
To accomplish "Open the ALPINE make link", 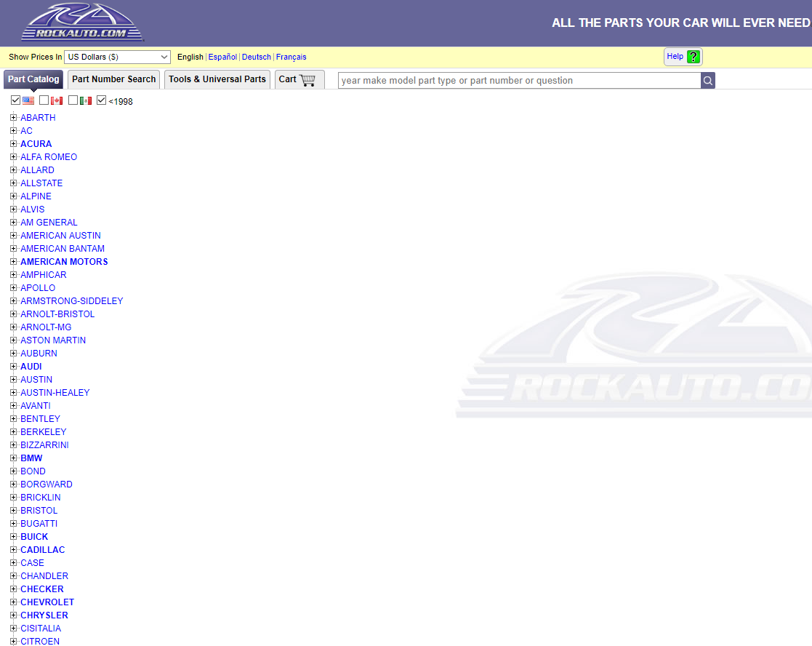I will (36, 196).
